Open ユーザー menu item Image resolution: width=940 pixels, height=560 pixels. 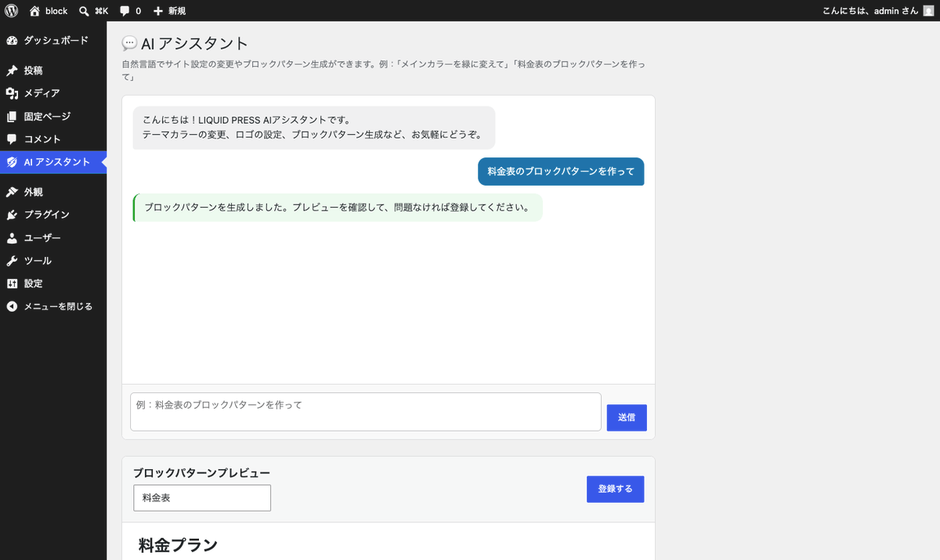click(x=53, y=238)
